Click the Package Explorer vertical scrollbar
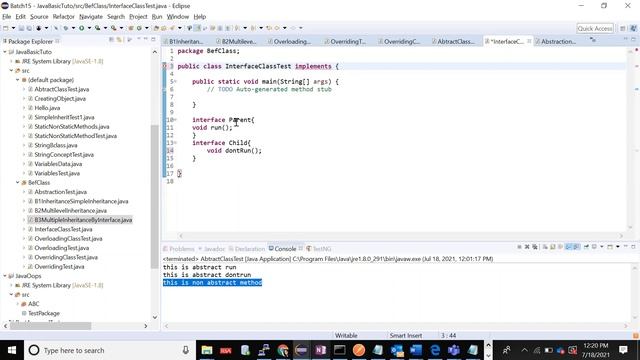Image resolution: width=640 pixels, height=360 pixels. click(155, 196)
